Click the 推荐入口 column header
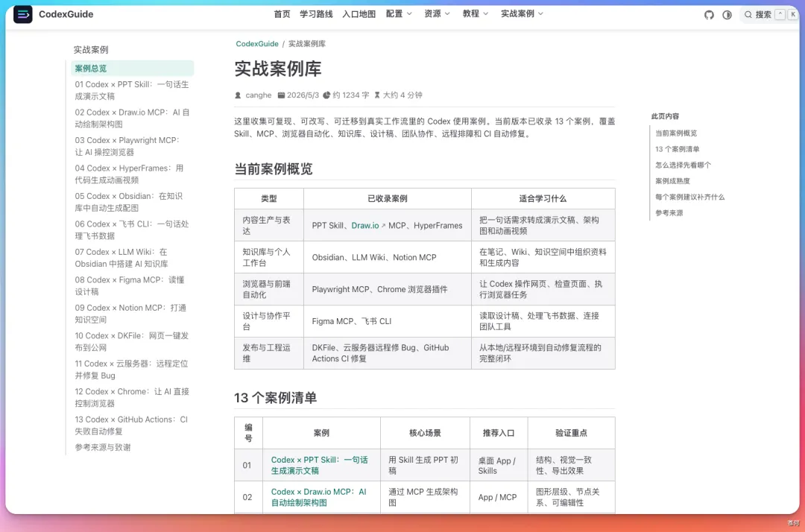The height and width of the screenshot is (532, 805). pos(499,433)
